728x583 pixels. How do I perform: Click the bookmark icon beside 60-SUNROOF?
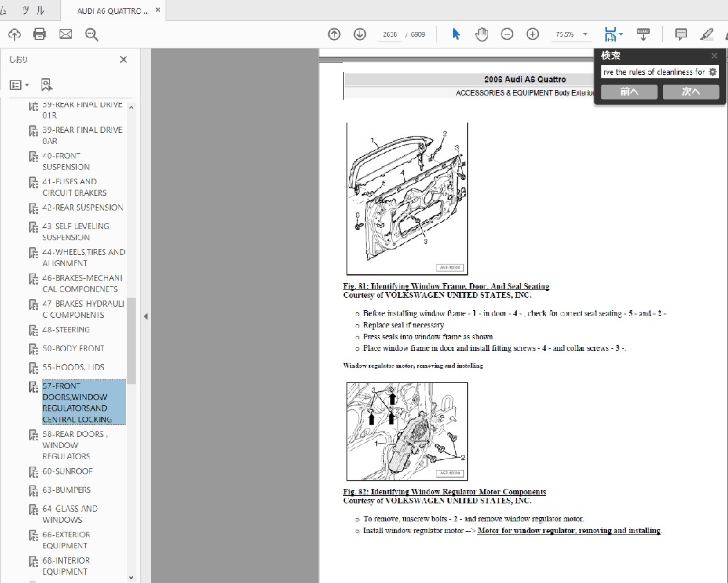(x=33, y=472)
